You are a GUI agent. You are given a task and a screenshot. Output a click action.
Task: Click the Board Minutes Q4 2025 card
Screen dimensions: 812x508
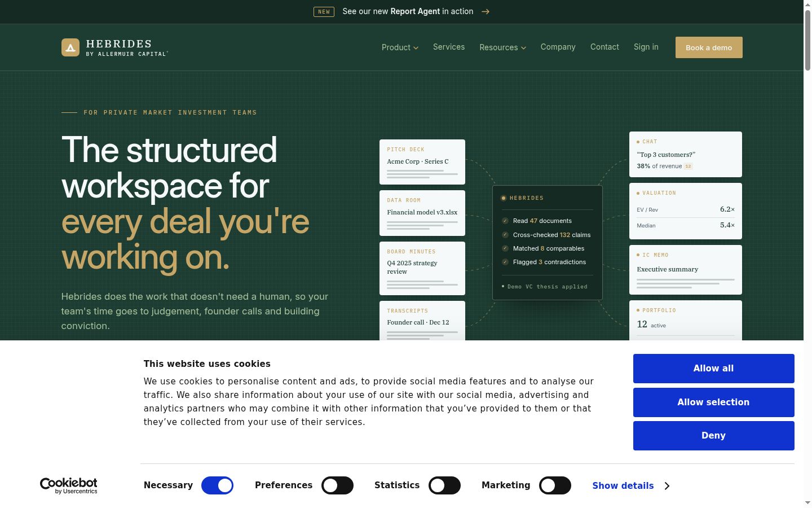(422, 268)
